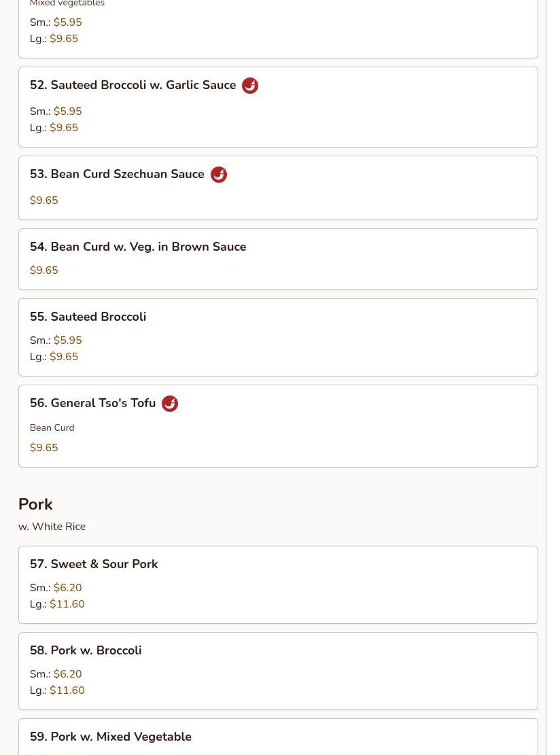Click the Bean Curd description under General Tso's Tofu
Screen dimensions: 560x755
click(x=52, y=427)
